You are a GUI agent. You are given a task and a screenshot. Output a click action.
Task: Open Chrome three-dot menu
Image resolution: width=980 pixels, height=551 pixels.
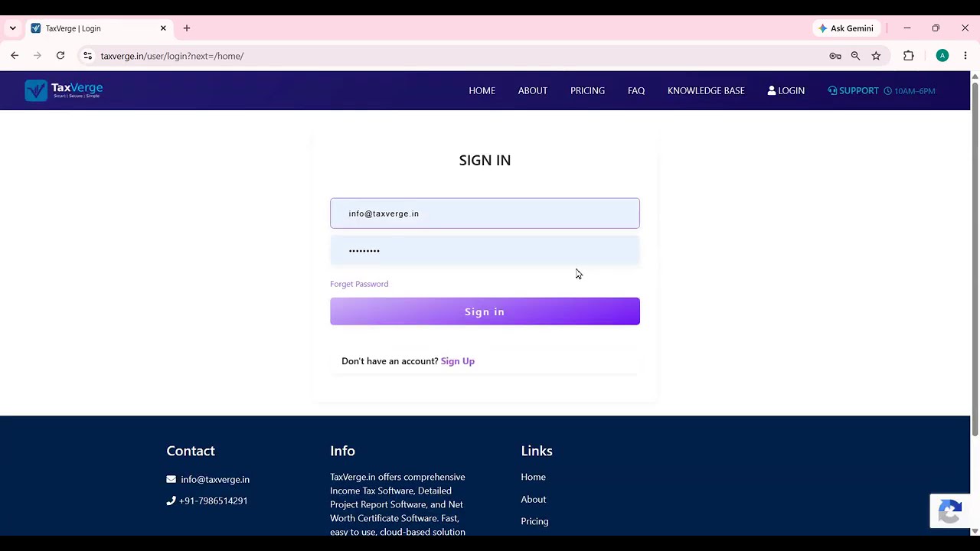click(x=965, y=56)
